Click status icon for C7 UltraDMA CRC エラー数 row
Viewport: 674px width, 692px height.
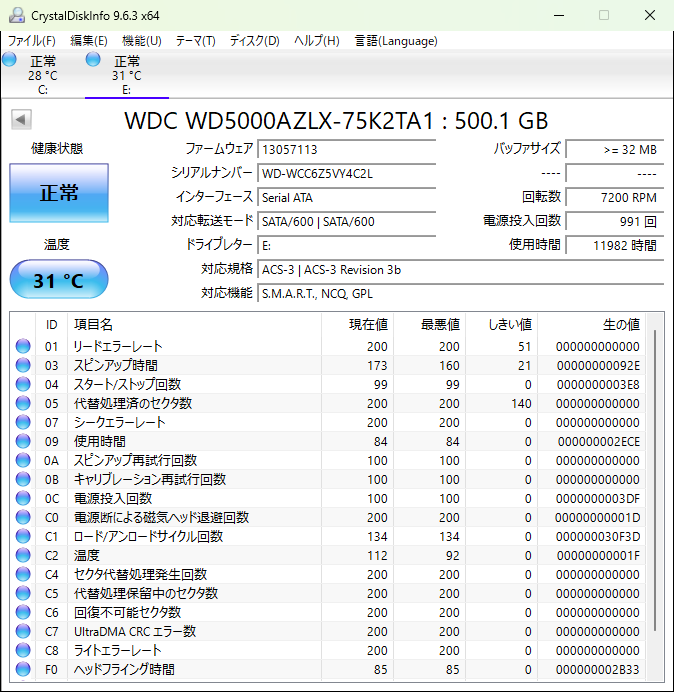point(23,631)
